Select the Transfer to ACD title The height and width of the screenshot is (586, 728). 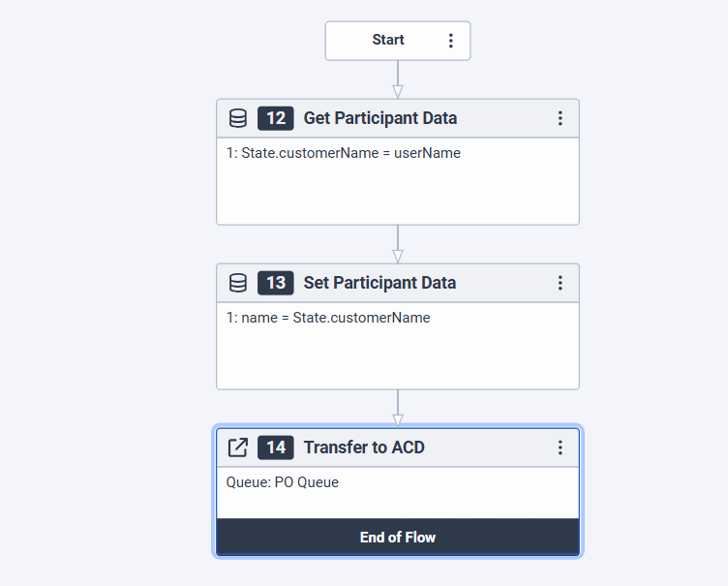(364, 447)
